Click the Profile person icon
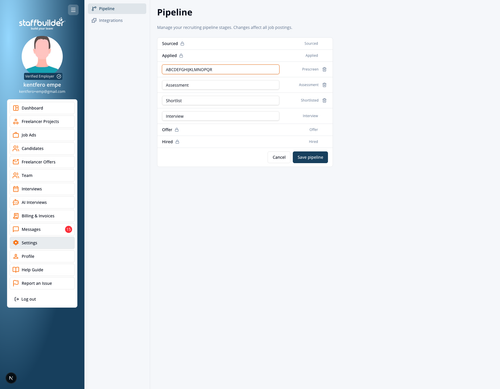Screen dimensions: 500x389 coord(16,256)
